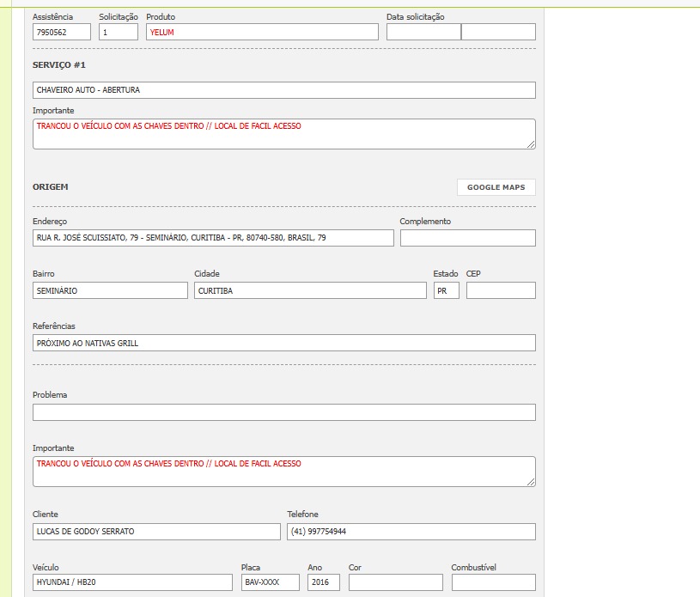Click the first Data solicitação box
This screenshot has width=700, height=597.
point(423,32)
